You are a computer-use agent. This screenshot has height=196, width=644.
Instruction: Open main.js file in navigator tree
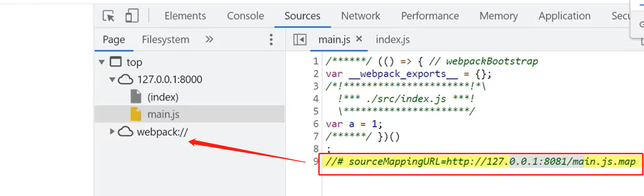(163, 114)
